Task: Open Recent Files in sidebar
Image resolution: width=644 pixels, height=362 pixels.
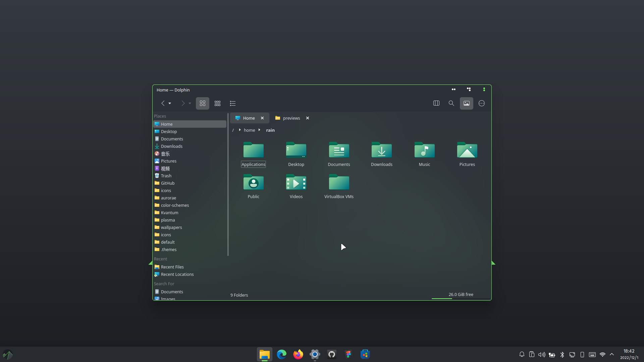Action: 190,267
